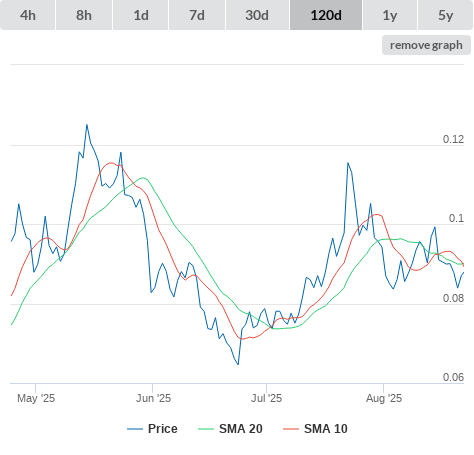Viewport: 474px width, 455px height.
Task: Click the May '25 axis label
Action: pos(36,398)
